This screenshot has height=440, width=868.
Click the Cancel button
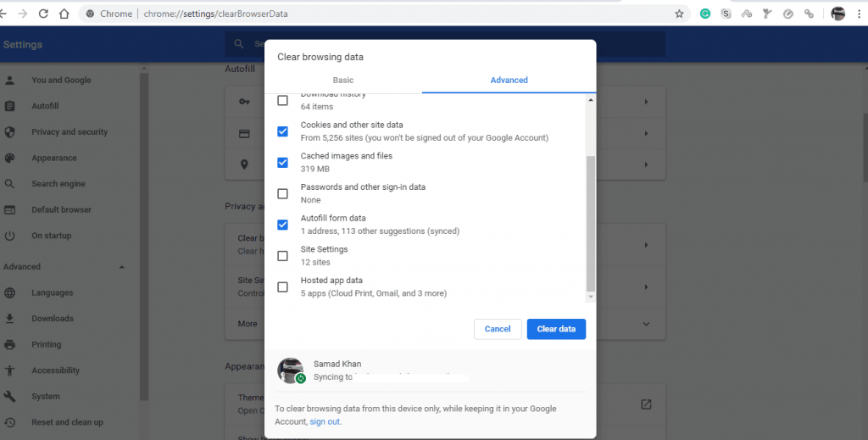click(x=498, y=329)
